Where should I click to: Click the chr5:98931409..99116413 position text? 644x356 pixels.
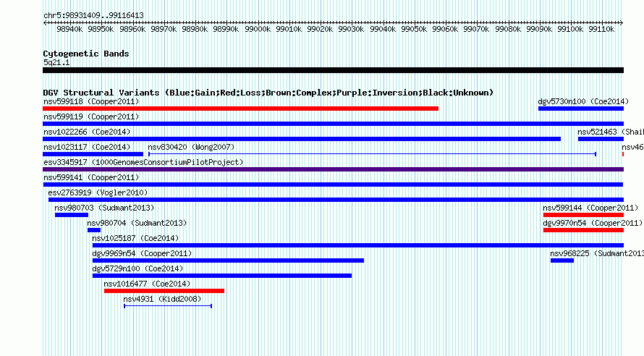(x=93, y=15)
